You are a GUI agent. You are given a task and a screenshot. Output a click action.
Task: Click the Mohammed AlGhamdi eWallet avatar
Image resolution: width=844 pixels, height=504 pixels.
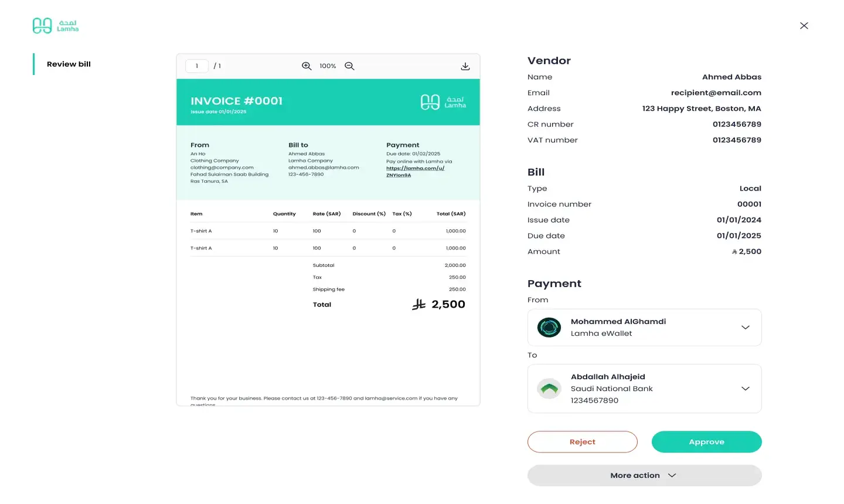(x=549, y=328)
